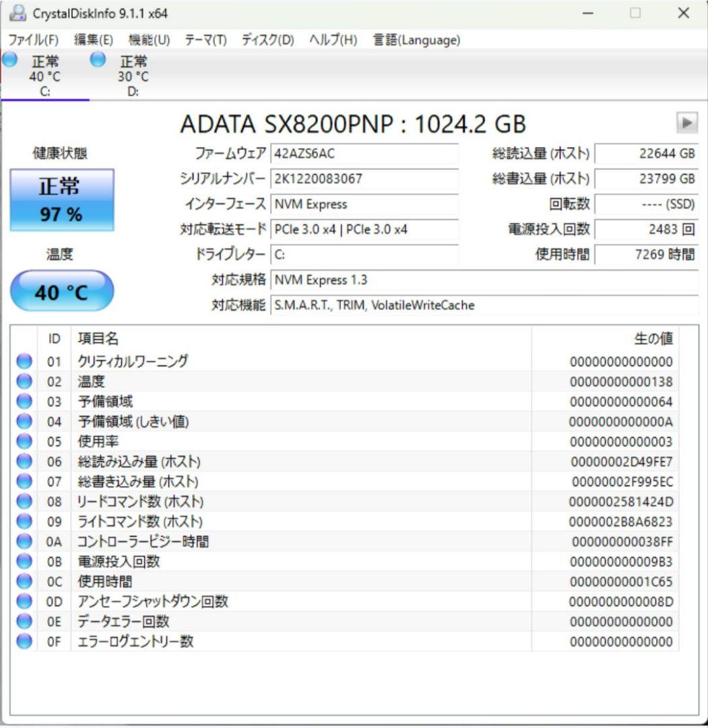Click the blue indicator next to 予備領域
The width and height of the screenshot is (708, 728).
pyautogui.click(x=24, y=401)
